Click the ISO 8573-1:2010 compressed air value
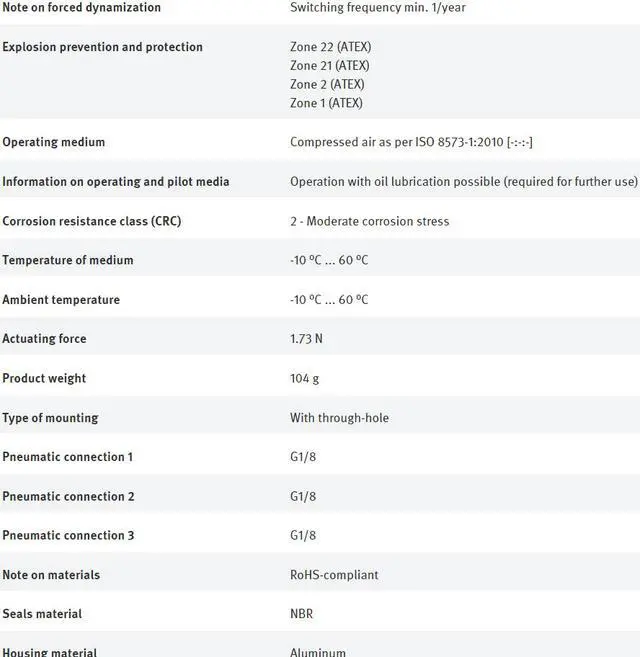The image size is (640, 657). tap(411, 142)
